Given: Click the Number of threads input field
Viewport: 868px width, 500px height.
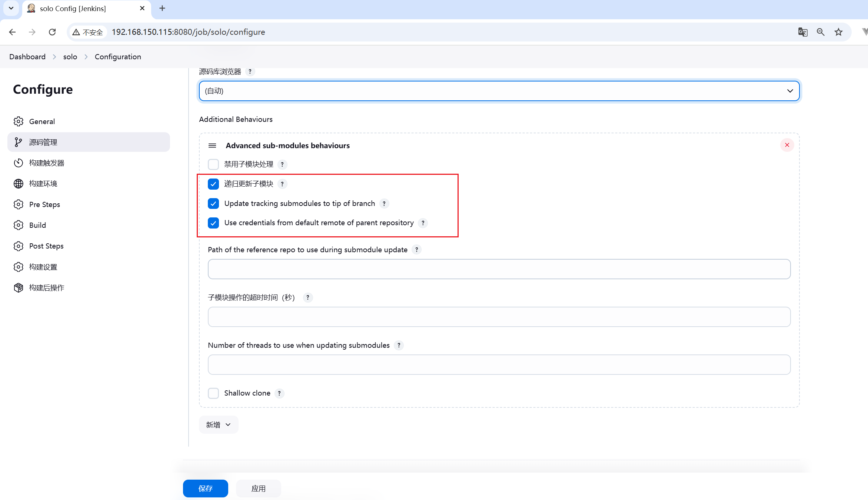Looking at the screenshot, I should point(499,365).
